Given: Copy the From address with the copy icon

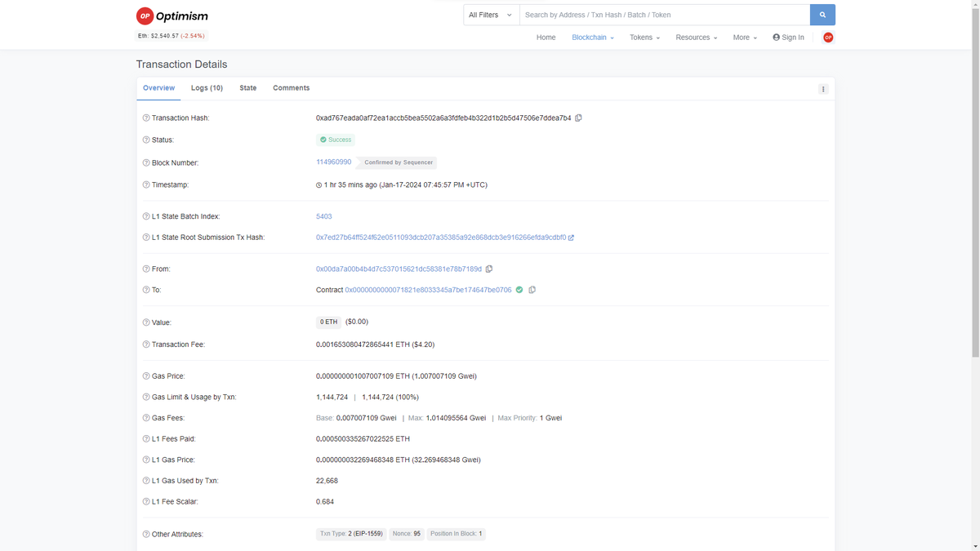Looking at the screenshot, I should [489, 269].
